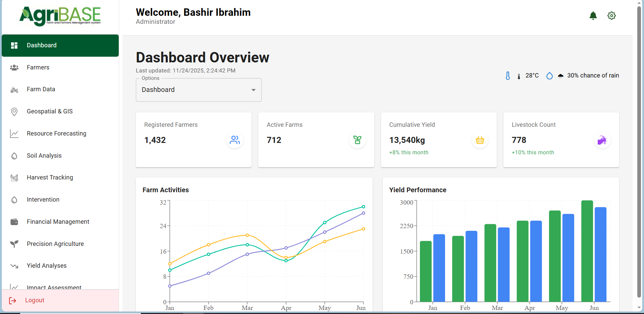Select the seedling icon on Active Farms card
The height and width of the screenshot is (314, 644).
coord(358,140)
